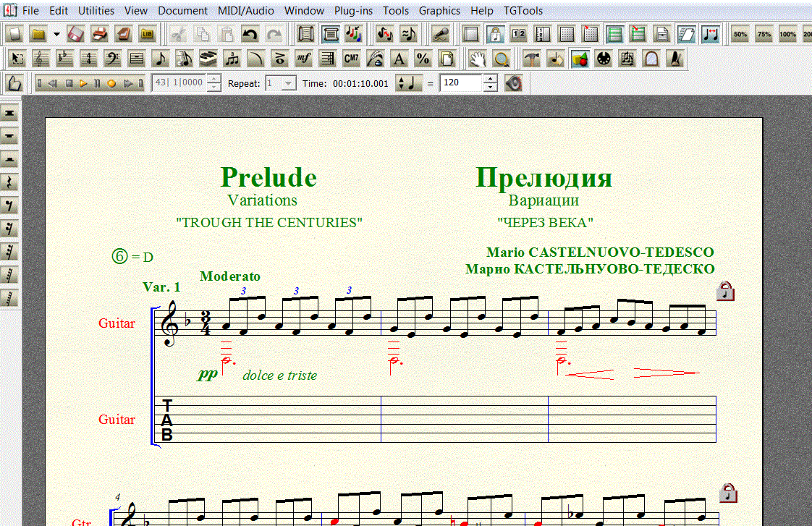Increase tempo with up arrow
This screenshot has height=526, width=812.
tap(491, 78)
